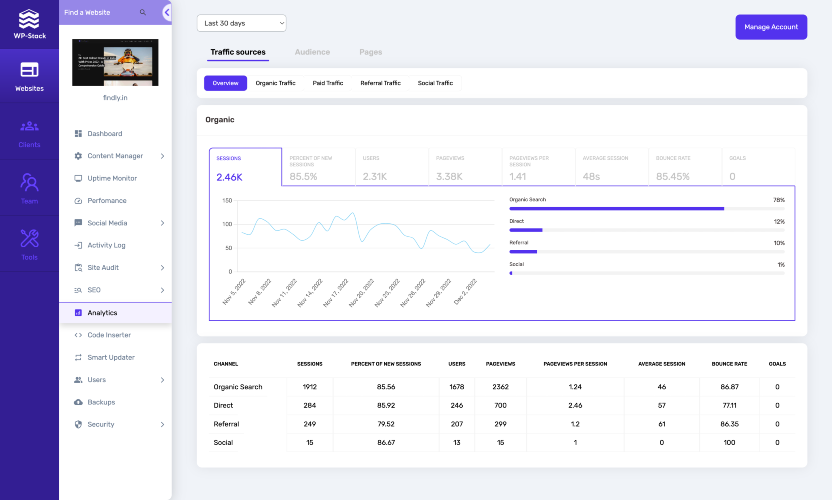This screenshot has width=832, height=500.
Task: Select the Users metric card
Action: pyautogui.click(x=392, y=167)
